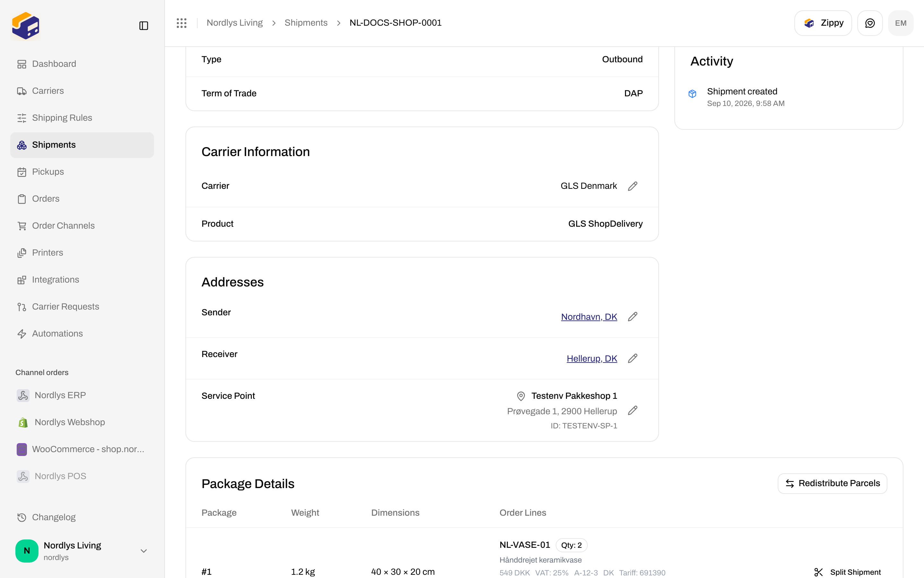Go to Nordlys Living breadcrumb
This screenshot has width=924, height=578.
click(235, 23)
